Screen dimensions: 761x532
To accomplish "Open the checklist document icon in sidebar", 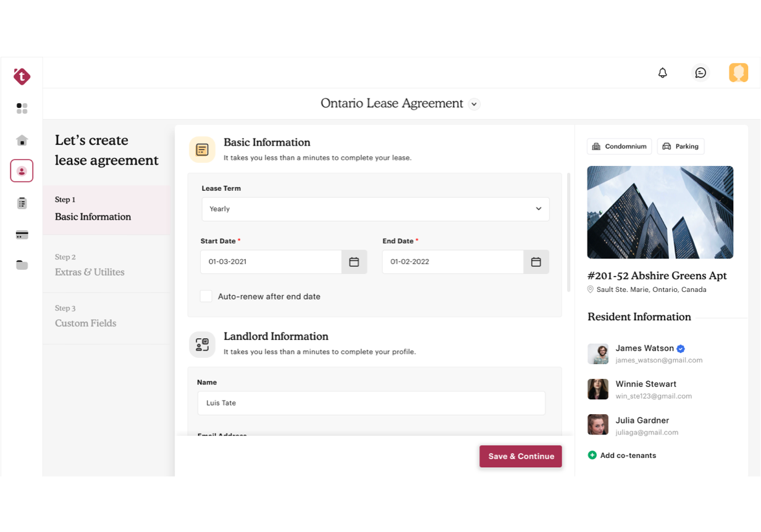I will pos(22,203).
